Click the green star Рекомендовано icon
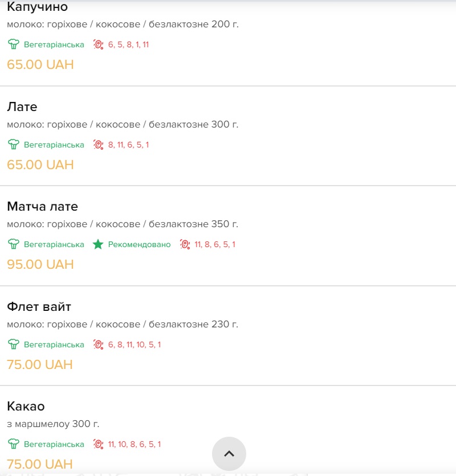This screenshot has width=456, height=476. point(98,244)
